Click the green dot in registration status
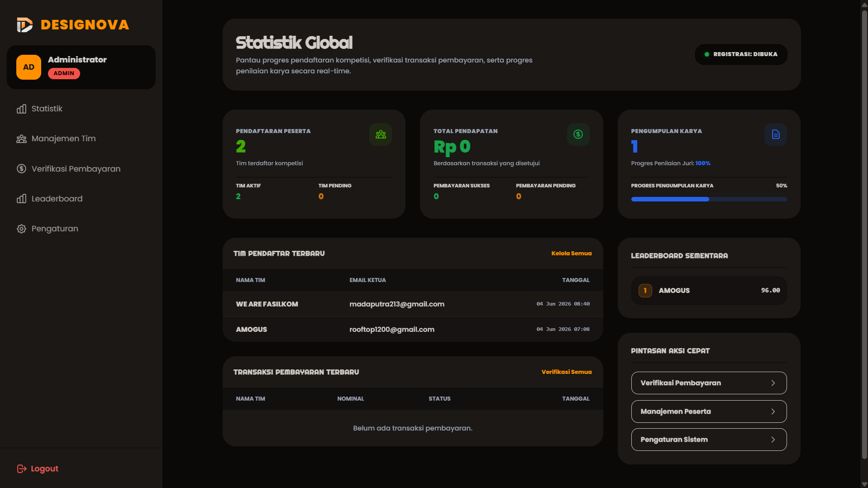868x488 pixels. coord(706,54)
